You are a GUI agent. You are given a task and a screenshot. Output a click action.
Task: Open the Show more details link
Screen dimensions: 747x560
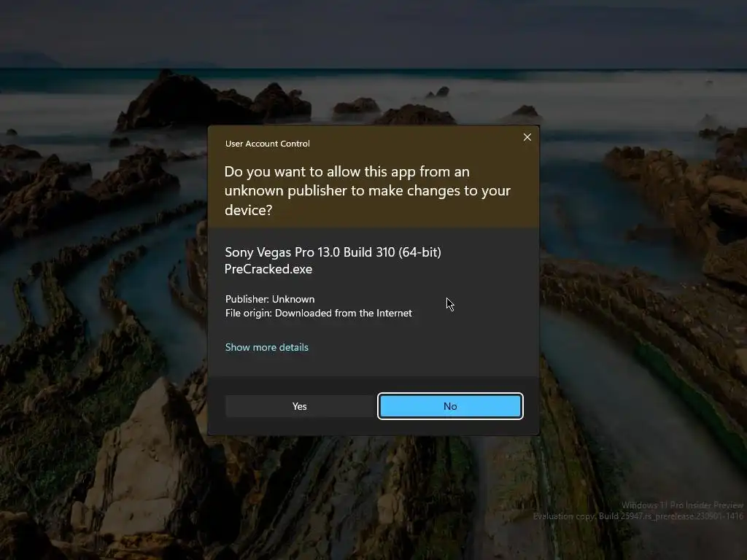point(267,347)
